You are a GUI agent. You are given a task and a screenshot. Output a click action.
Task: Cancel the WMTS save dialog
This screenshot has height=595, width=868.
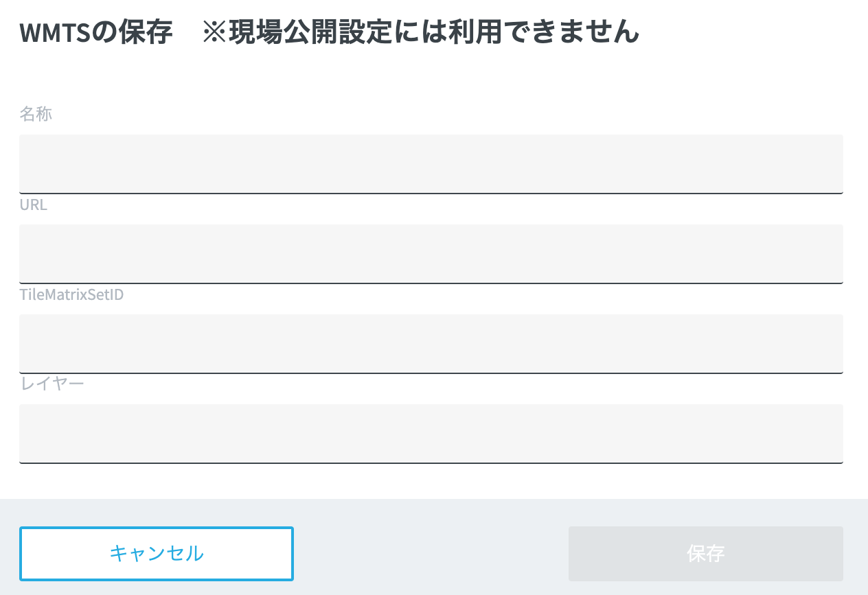157,554
